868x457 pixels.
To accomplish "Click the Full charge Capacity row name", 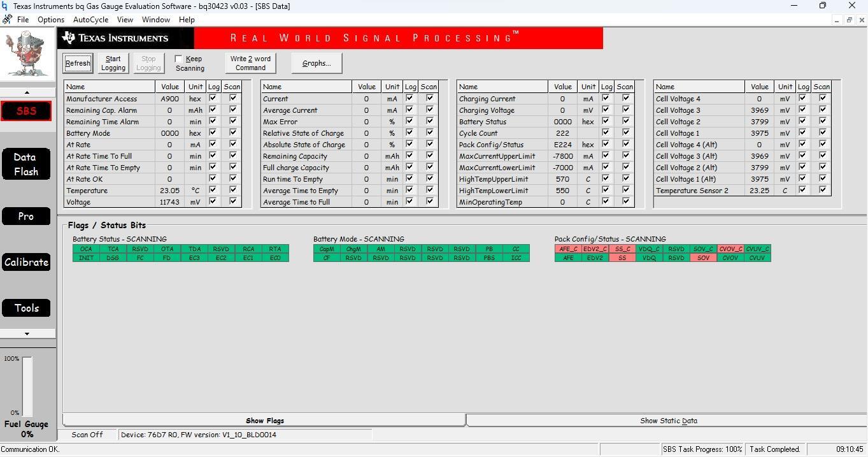I will tap(296, 168).
